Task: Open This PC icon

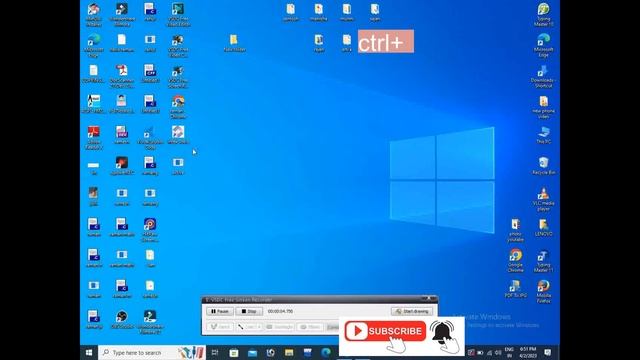Action: (543, 136)
